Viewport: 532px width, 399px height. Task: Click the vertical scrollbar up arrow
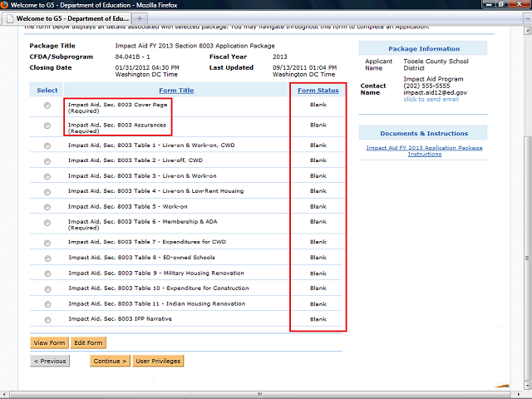tap(527, 31)
